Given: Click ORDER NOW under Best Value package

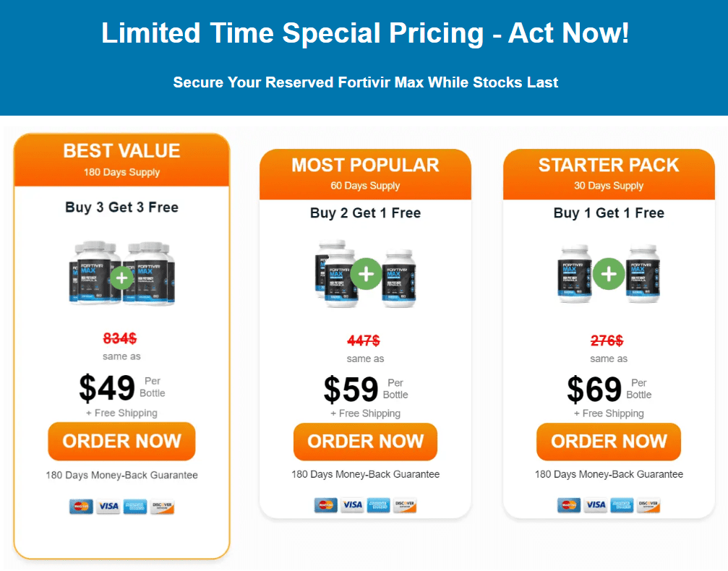Looking at the screenshot, I should 121,441.
